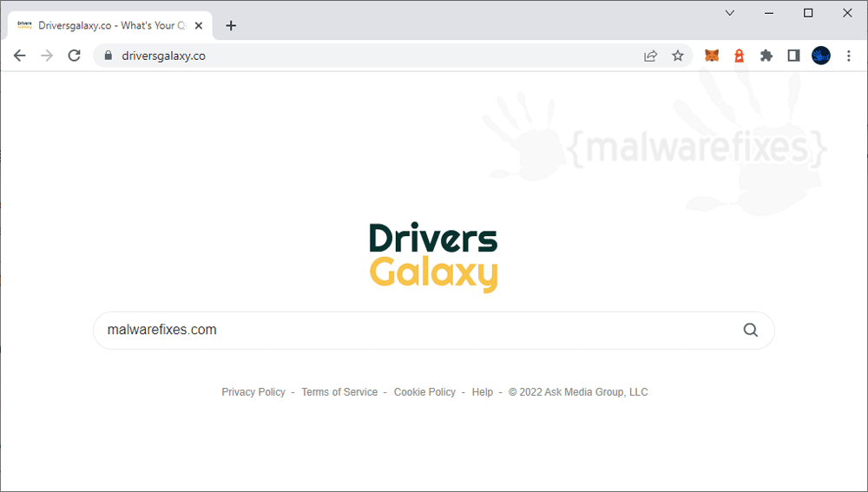Maximize the browser window
Image resolution: width=868 pixels, height=492 pixels.
(808, 13)
